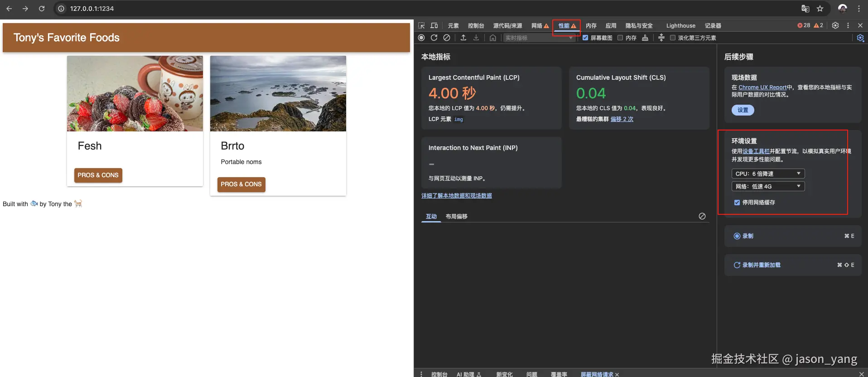
Task: Open the Chrome UX Report link
Action: (x=762, y=87)
